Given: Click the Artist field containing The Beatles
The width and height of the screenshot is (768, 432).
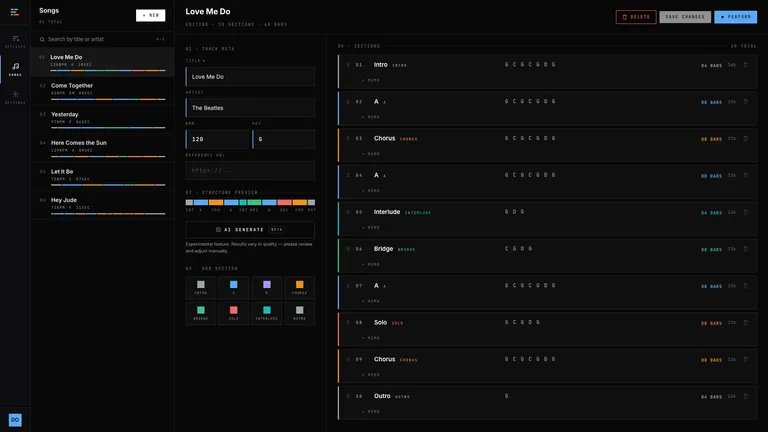Looking at the screenshot, I should [250, 108].
